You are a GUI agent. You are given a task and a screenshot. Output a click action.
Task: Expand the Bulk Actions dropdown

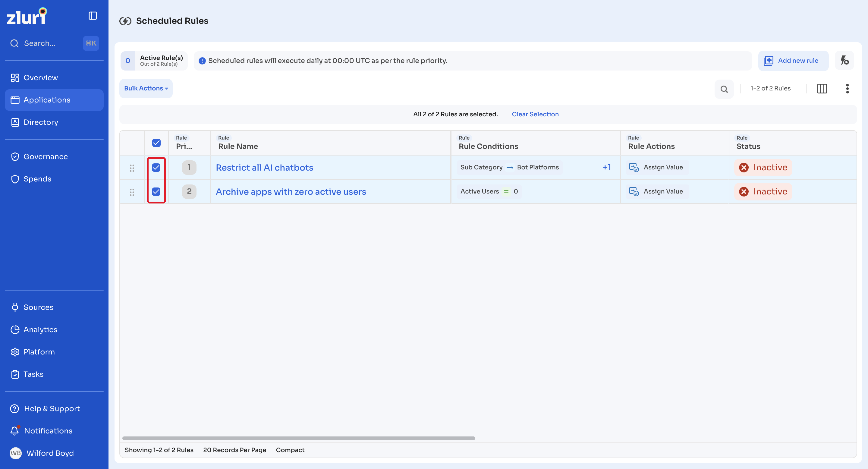146,89
